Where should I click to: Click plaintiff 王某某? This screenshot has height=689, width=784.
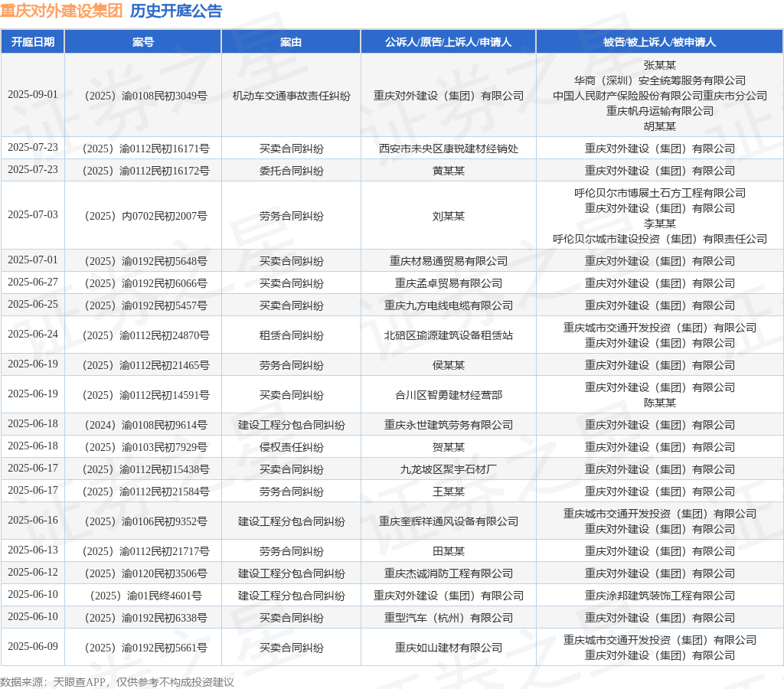[448, 491]
